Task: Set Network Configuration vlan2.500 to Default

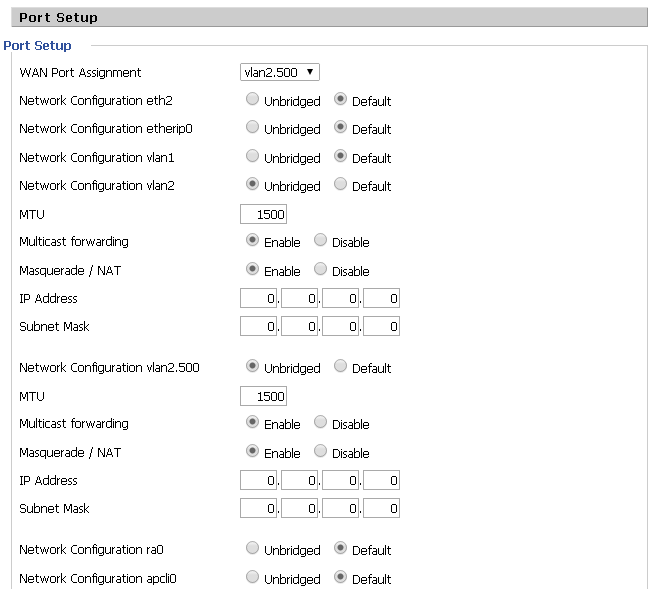Action: tap(340, 366)
